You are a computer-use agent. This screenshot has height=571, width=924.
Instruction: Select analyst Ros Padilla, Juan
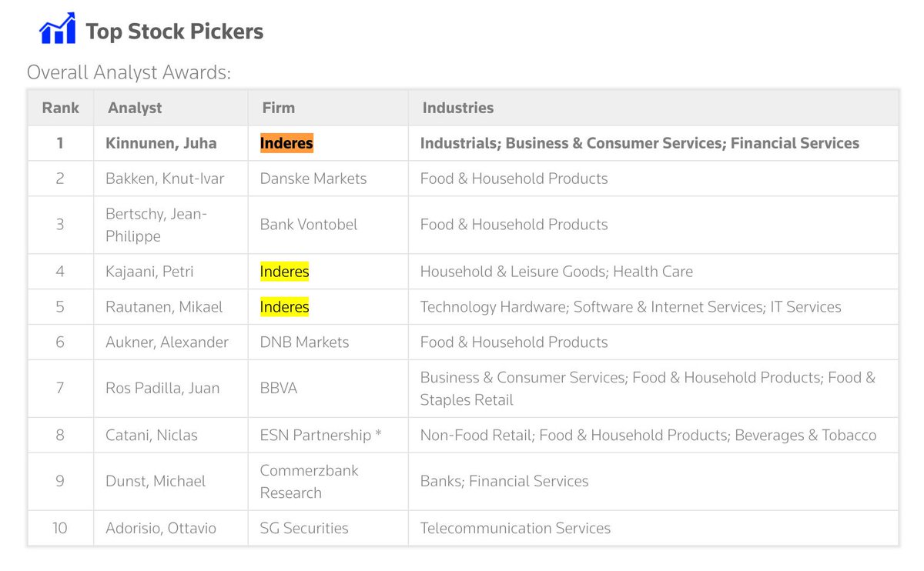162,389
